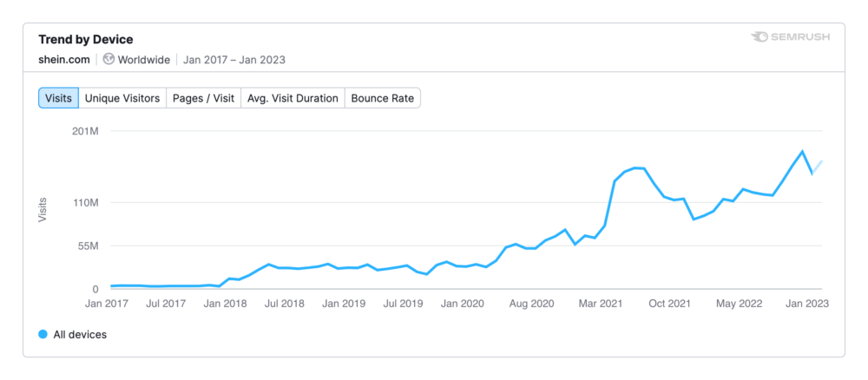
Task: Click the Aug 2020 x-axis label
Action: pos(533,304)
